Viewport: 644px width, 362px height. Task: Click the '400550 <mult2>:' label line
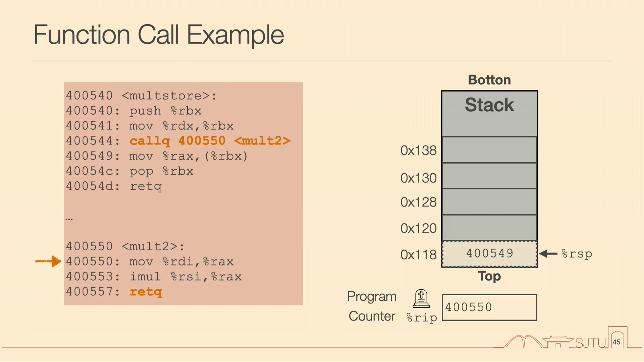click(125, 246)
